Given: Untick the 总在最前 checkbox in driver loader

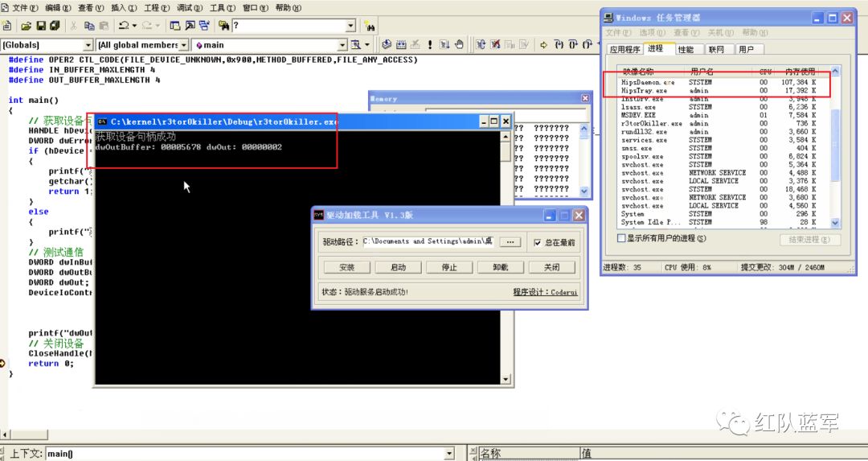Looking at the screenshot, I should [537, 242].
